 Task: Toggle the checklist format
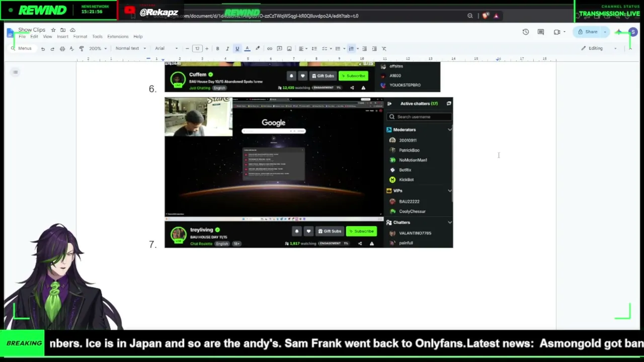pos(325,49)
